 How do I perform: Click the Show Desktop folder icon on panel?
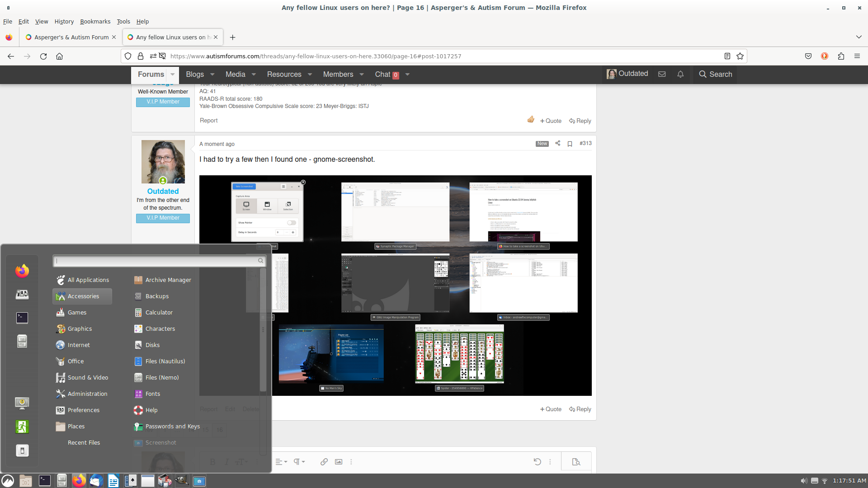(x=26, y=481)
